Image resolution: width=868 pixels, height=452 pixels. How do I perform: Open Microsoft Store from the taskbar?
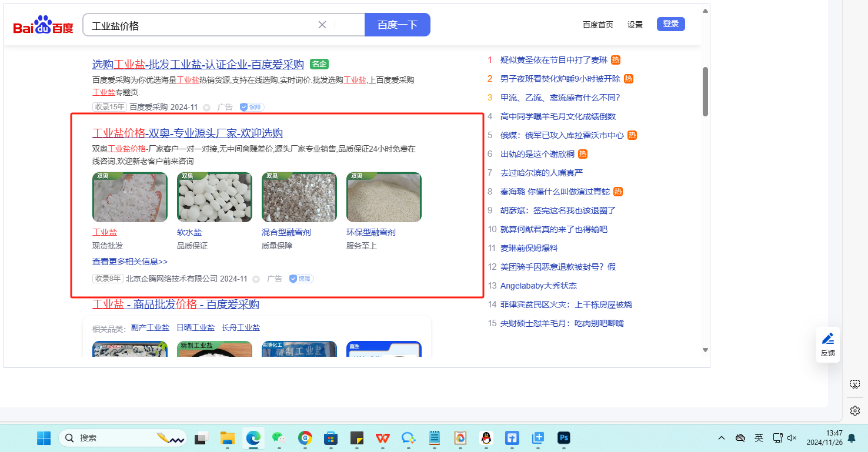coord(330,438)
